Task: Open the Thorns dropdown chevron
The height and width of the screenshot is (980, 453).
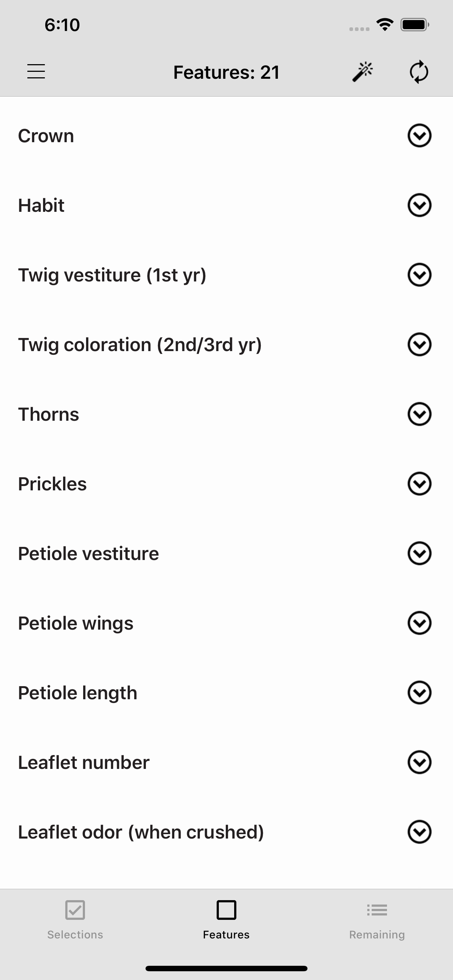Action: point(419,414)
